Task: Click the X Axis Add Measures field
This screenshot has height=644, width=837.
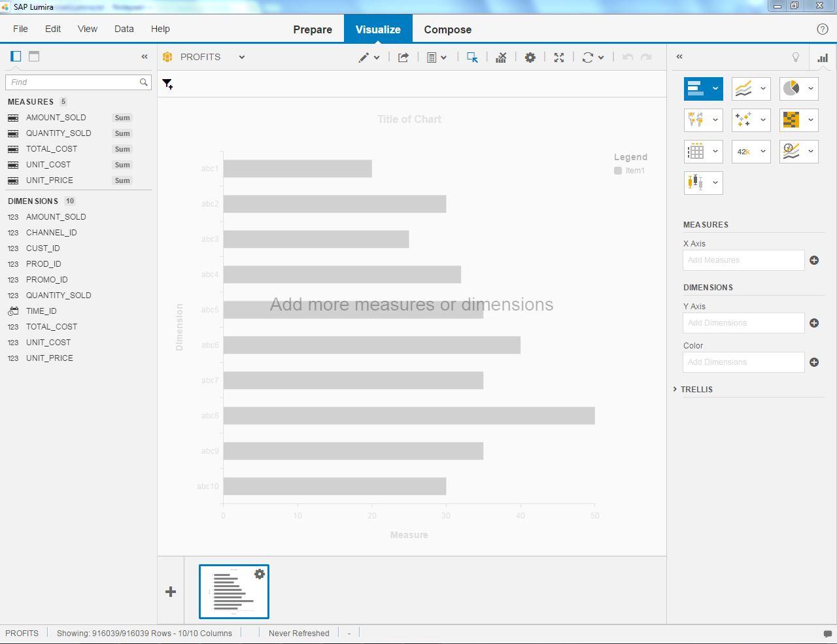Action: point(743,260)
